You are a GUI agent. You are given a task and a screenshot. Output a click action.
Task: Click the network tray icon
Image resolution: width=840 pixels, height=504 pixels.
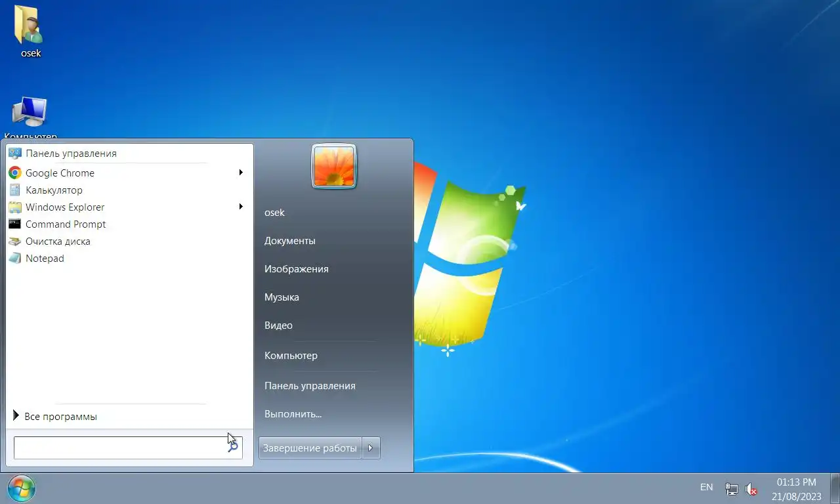(x=731, y=489)
